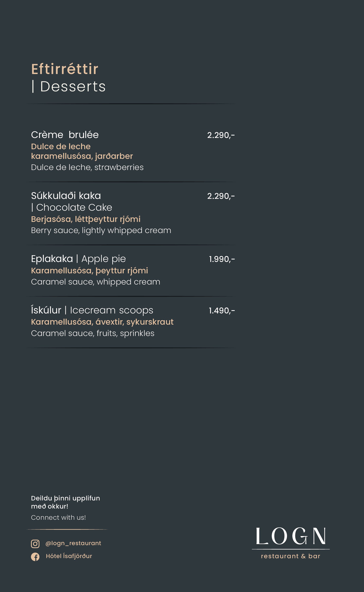Select the Eplakaka Apple pie title
Image resolution: width=364 pixels, height=592 pixels.
(x=79, y=259)
